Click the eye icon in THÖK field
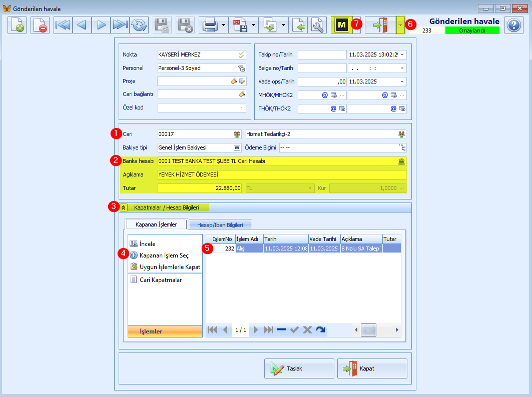The height and width of the screenshot is (397, 532). (x=342, y=109)
